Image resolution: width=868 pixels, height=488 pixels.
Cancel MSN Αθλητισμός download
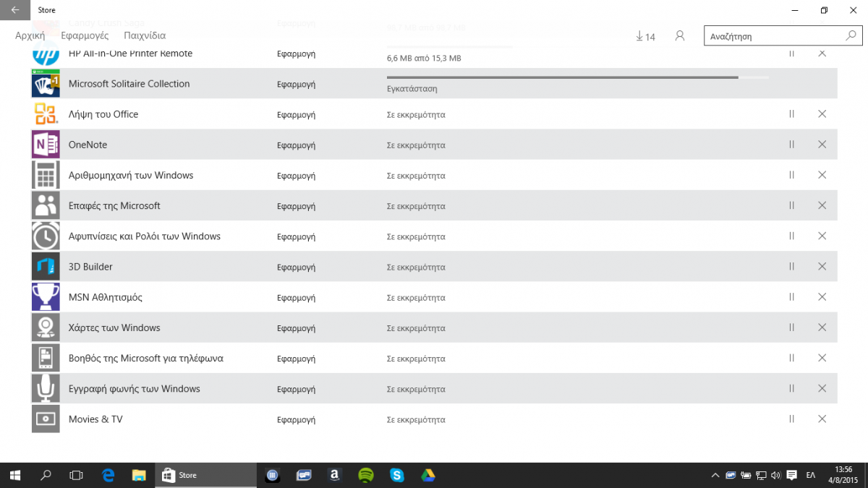pyautogui.click(x=822, y=297)
